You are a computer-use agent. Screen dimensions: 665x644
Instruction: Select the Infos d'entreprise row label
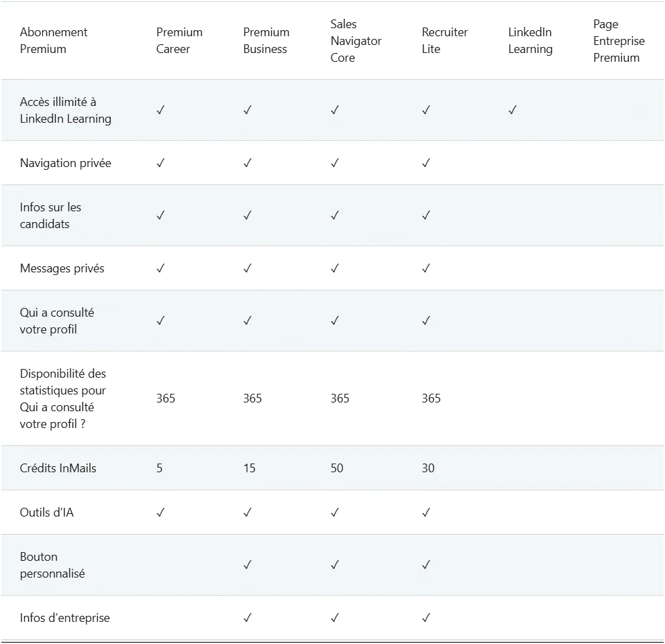point(64,618)
